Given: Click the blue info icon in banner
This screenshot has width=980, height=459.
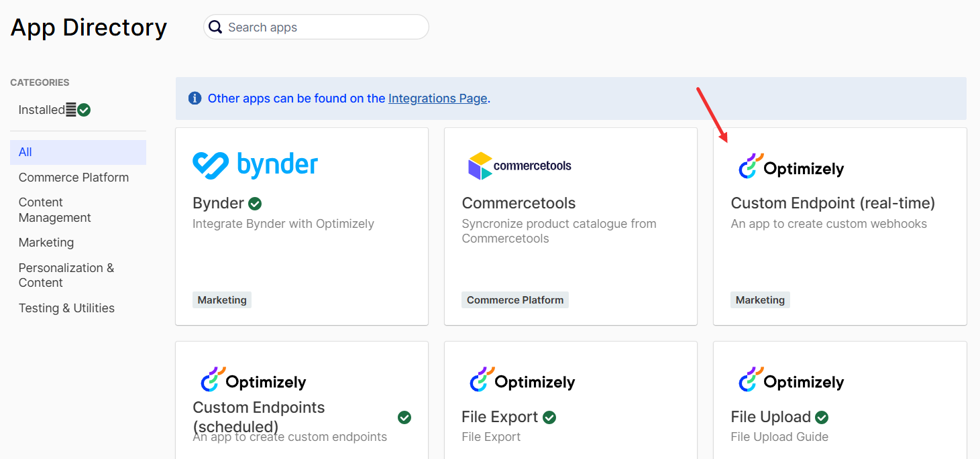Looking at the screenshot, I should pos(195,99).
